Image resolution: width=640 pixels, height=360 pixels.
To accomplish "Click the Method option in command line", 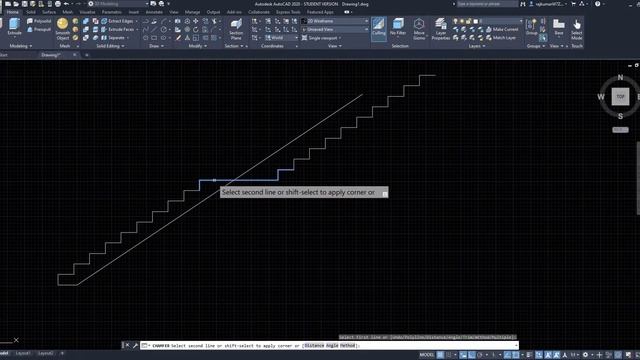I will click(347, 345).
